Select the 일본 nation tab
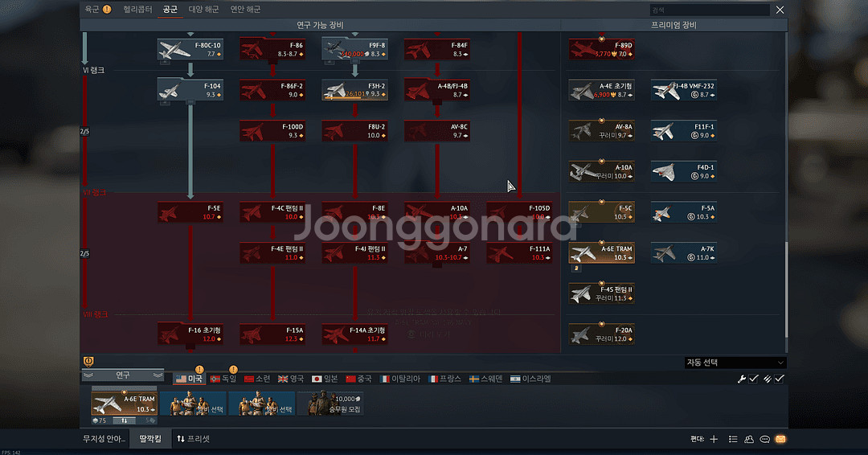 point(325,379)
